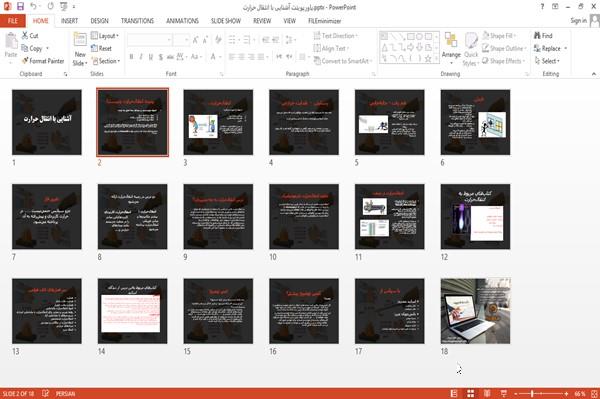Click Reset slide icon

(x=94, y=48)
